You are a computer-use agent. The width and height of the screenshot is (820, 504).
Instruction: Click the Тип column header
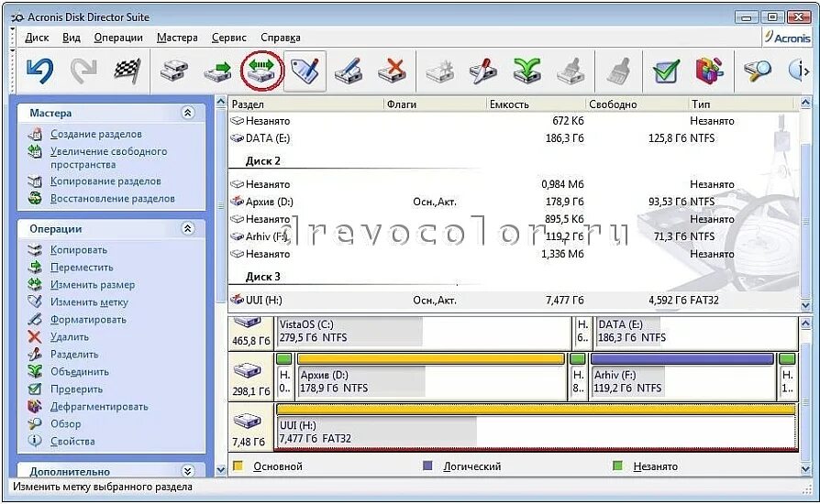click(743, 104)
